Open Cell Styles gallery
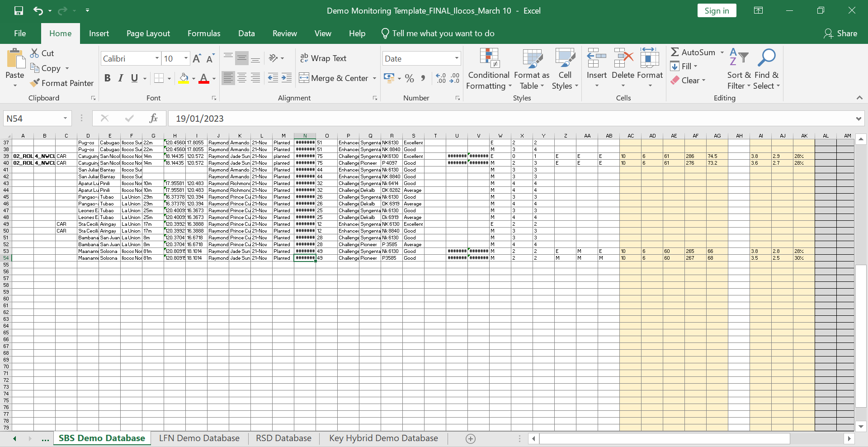This screenshot has height=447, width=868. pos(565,69)
